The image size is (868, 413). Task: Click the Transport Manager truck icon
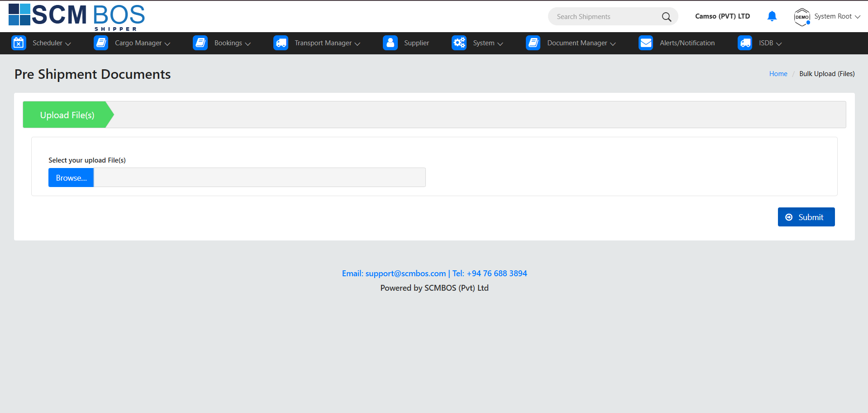[281, 43]
